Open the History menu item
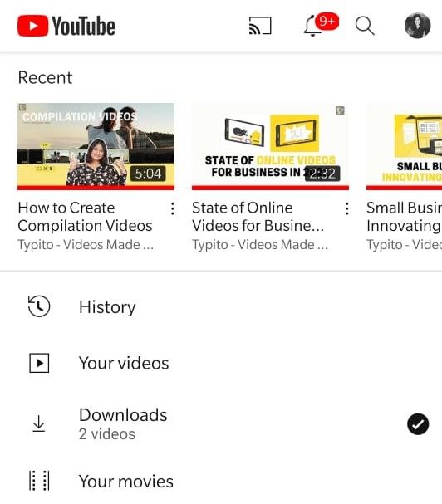Screen dimensions: 442x504 (x=221, y=306)
